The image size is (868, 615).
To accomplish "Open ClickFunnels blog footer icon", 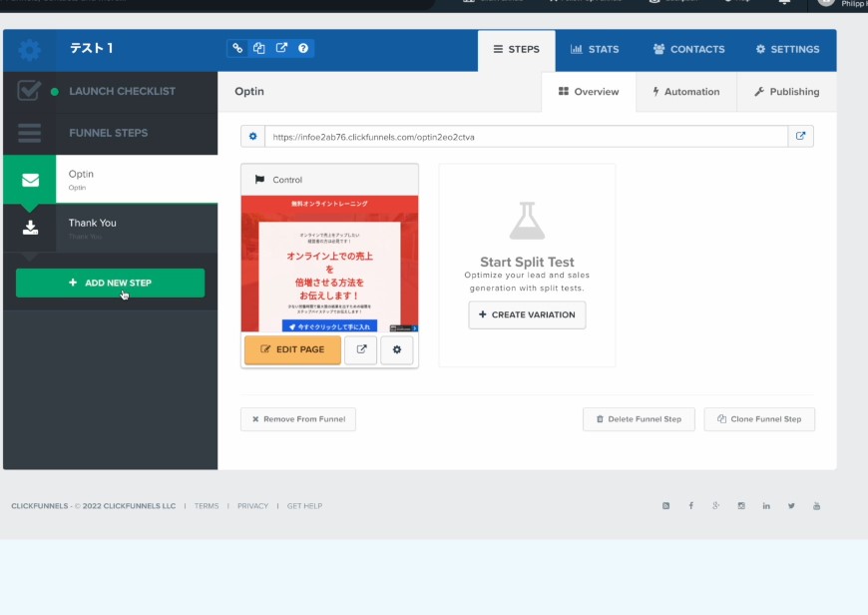I will (665, 506).
